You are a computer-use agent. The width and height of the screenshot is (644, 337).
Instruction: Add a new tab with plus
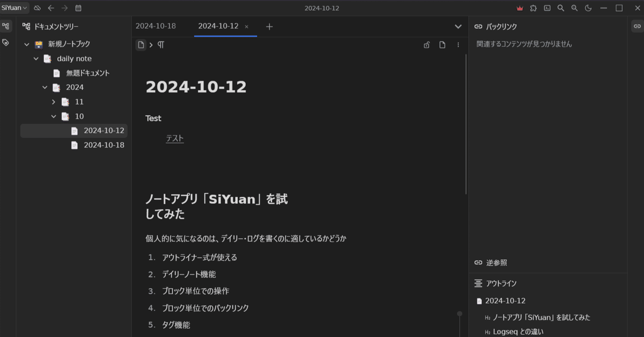pos(269,26)
